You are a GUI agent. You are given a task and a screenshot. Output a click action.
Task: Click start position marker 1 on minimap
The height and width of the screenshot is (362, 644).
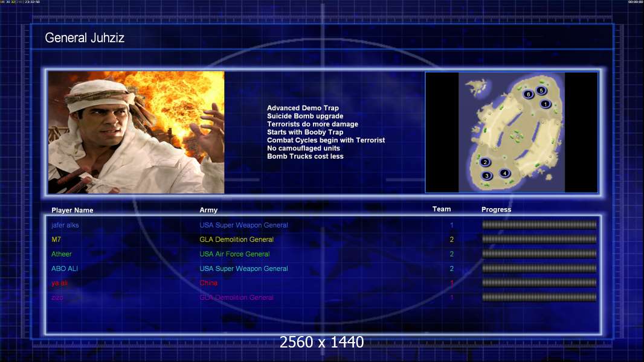546,104
